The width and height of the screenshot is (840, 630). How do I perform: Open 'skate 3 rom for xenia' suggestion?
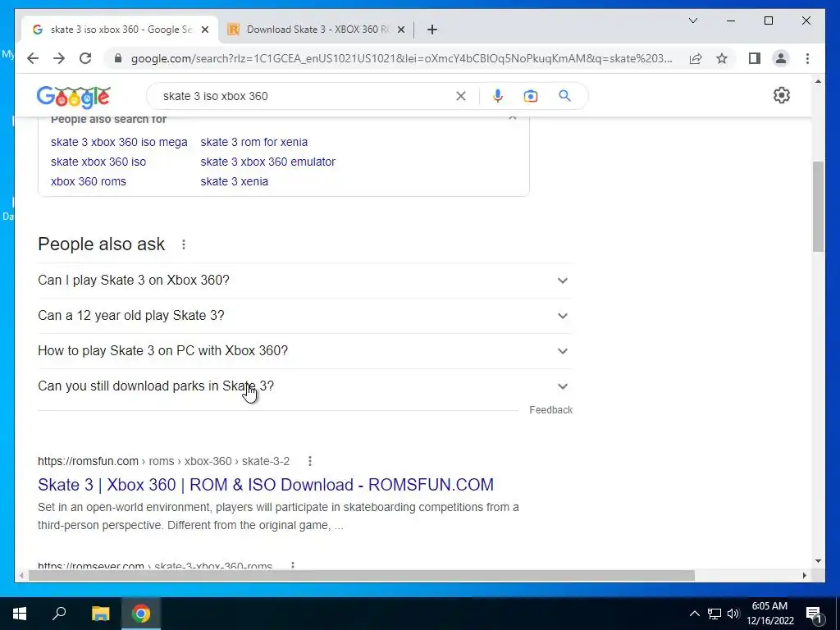254,142
